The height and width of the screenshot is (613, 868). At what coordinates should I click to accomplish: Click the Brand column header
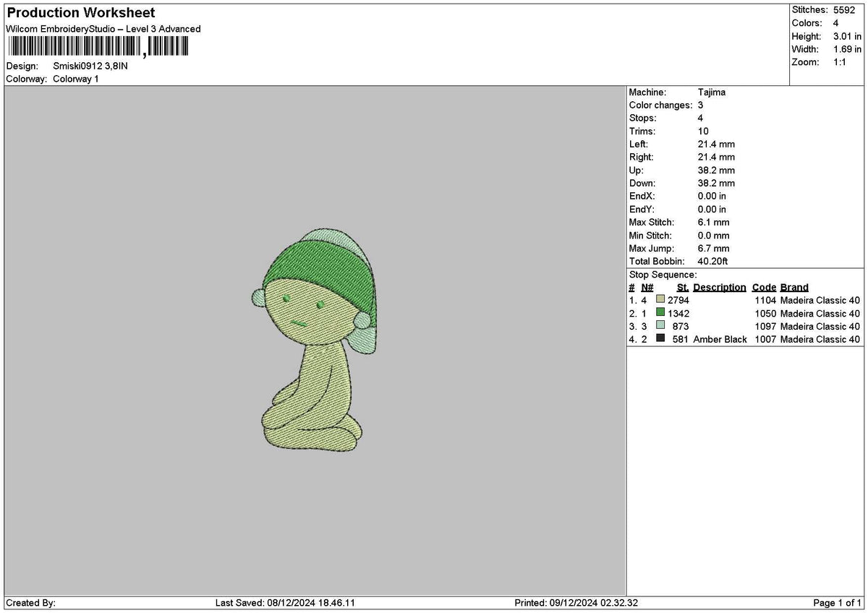(x=794, y=288)
